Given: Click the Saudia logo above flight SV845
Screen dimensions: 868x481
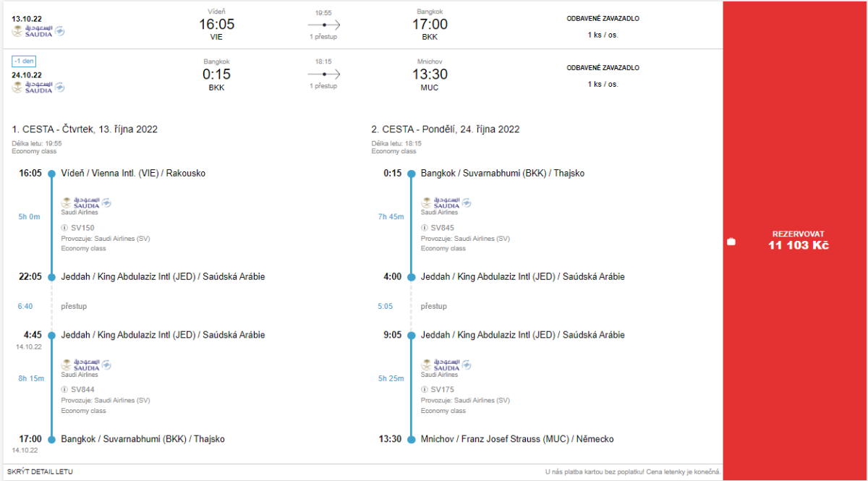Looking at the screenshot, I should (x=446, y=203).
